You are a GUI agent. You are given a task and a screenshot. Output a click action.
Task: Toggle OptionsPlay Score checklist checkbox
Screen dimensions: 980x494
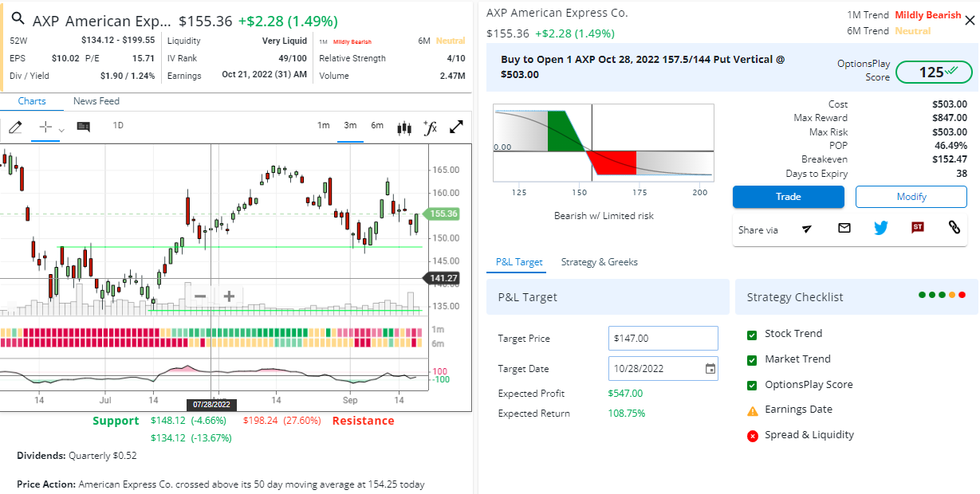(752, 386)
